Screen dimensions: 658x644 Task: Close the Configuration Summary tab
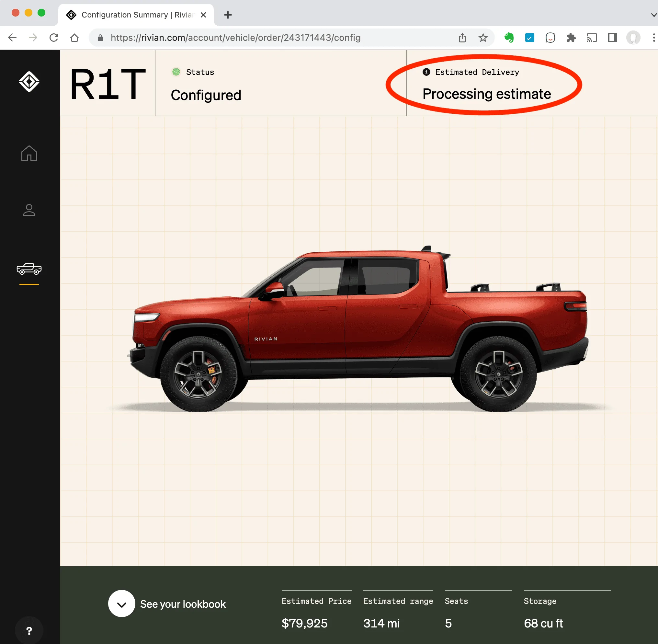[203, 15]
